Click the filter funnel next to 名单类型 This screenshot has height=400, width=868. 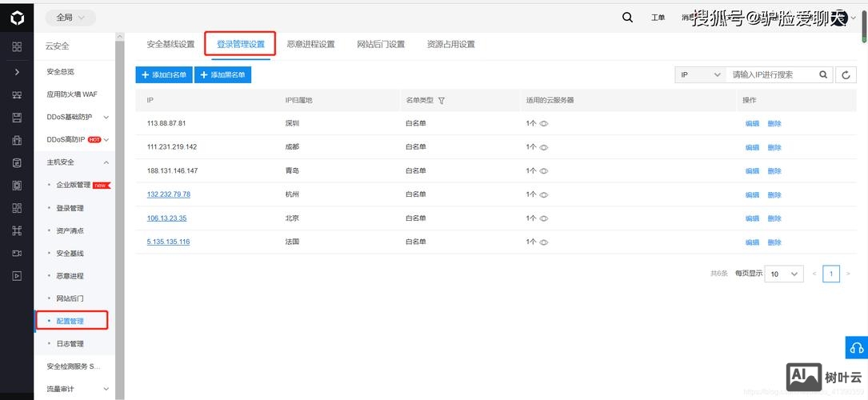coord(441,101)
